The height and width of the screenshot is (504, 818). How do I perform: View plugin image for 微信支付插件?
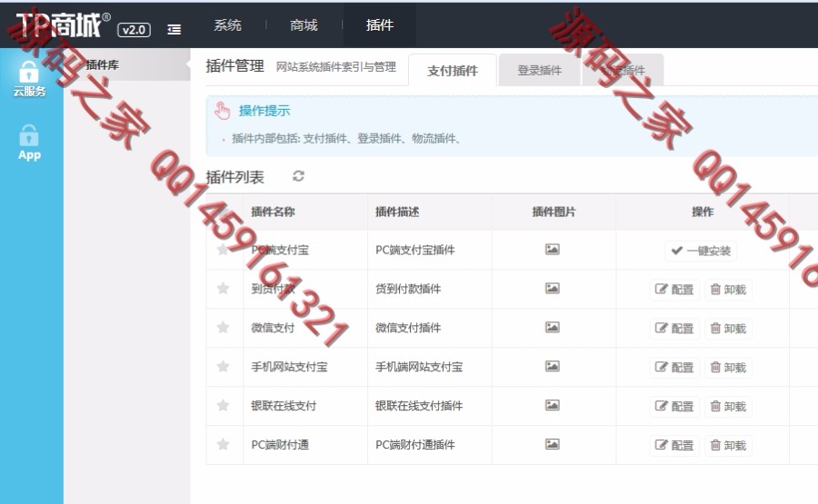click(553, 327)
